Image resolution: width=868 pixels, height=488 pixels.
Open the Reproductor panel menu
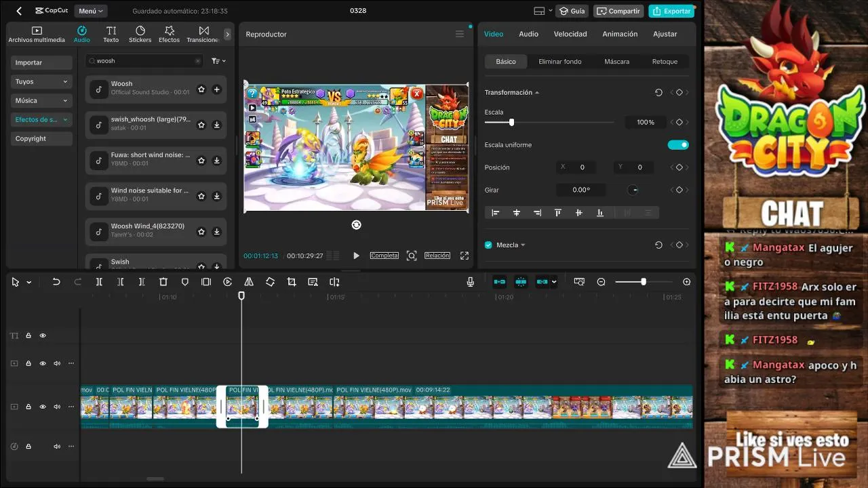tap(460, 34)
